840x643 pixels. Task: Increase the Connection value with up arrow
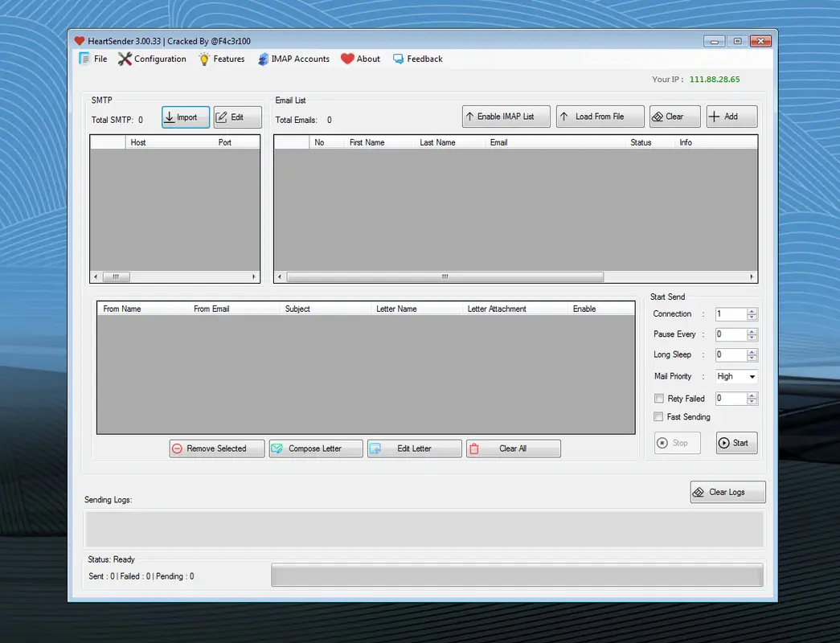[x=752, y=311]
